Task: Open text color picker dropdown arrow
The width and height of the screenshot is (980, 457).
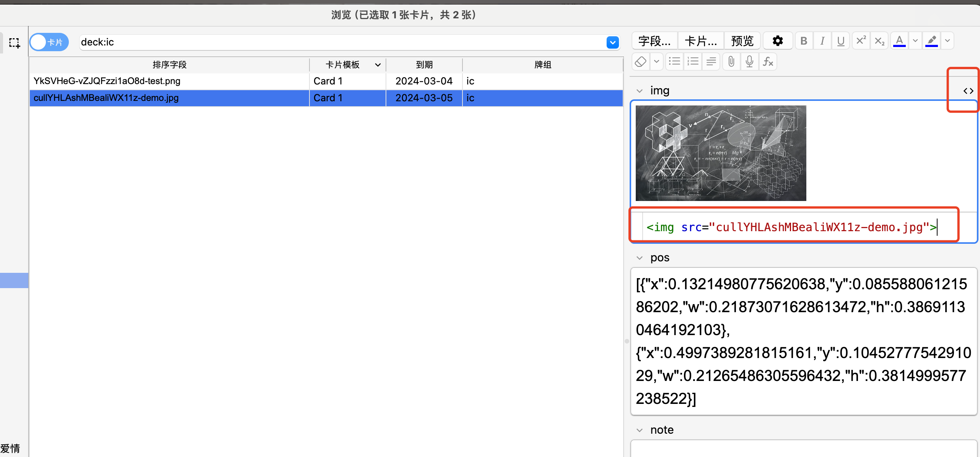Action: pos(915,41)
